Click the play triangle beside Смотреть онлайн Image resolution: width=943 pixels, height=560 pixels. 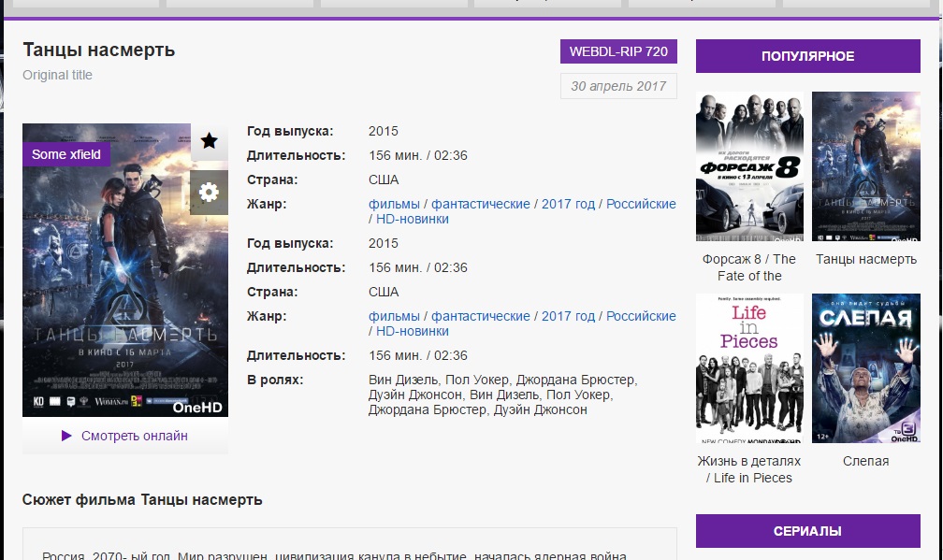click(66, 436)
